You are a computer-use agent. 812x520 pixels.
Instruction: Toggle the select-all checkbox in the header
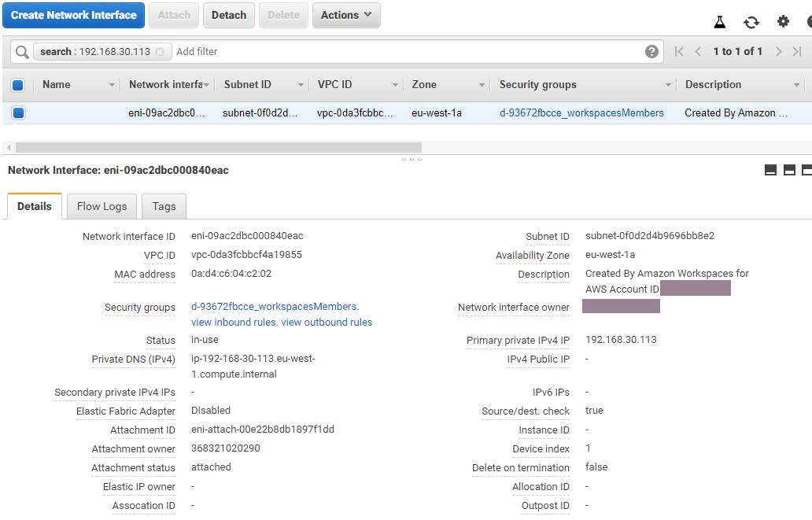click(x=17, y=84)
